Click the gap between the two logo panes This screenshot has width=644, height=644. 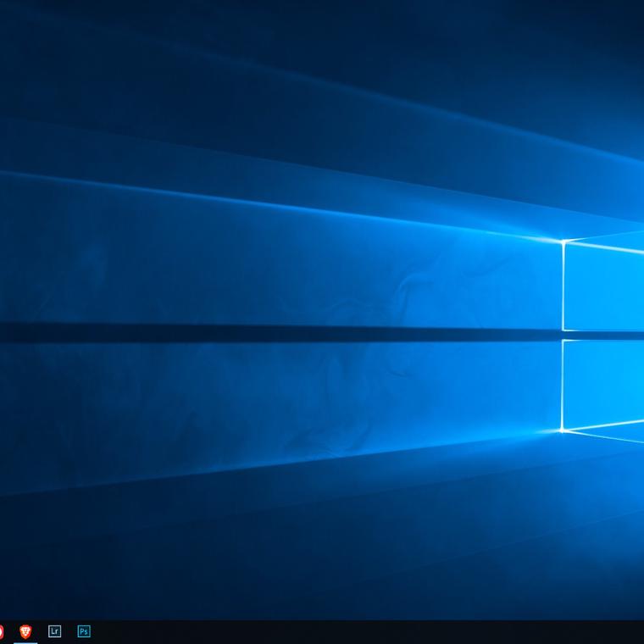pos(603,336)
